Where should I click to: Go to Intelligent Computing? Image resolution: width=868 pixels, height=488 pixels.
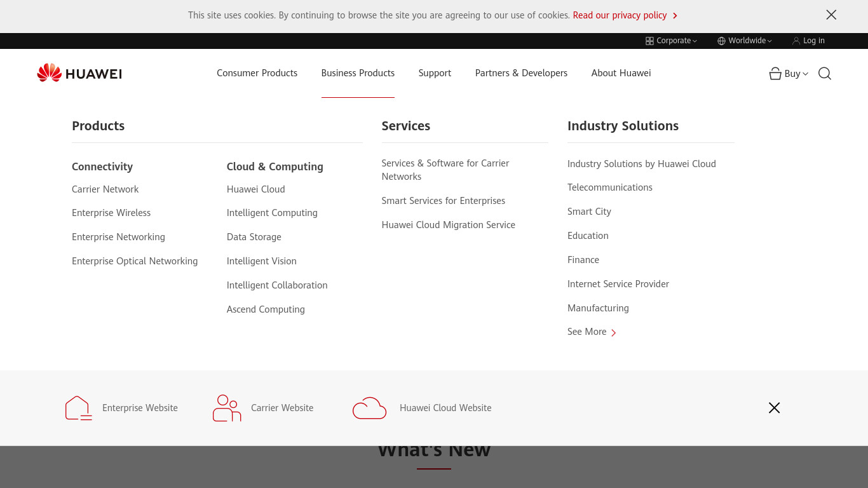[272, 213]
